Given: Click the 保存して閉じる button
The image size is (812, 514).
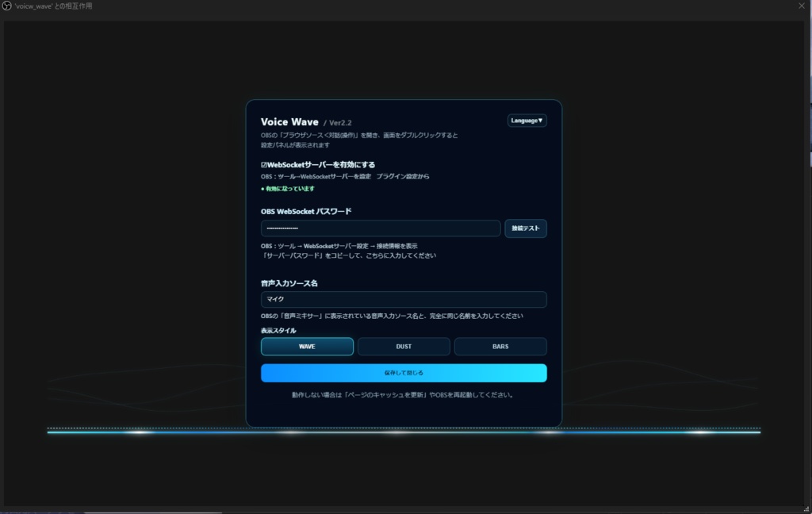Looking at the screenshot, I should [x=404, y=373].
